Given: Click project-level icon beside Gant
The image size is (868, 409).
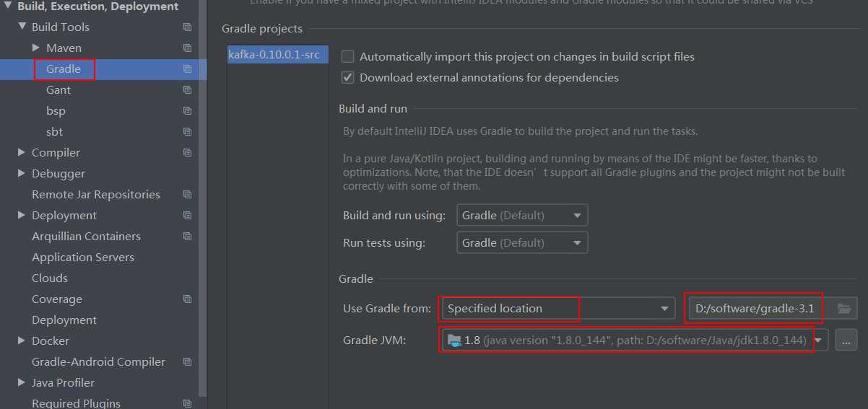Looking at the screenshot, I should point(187,90).
